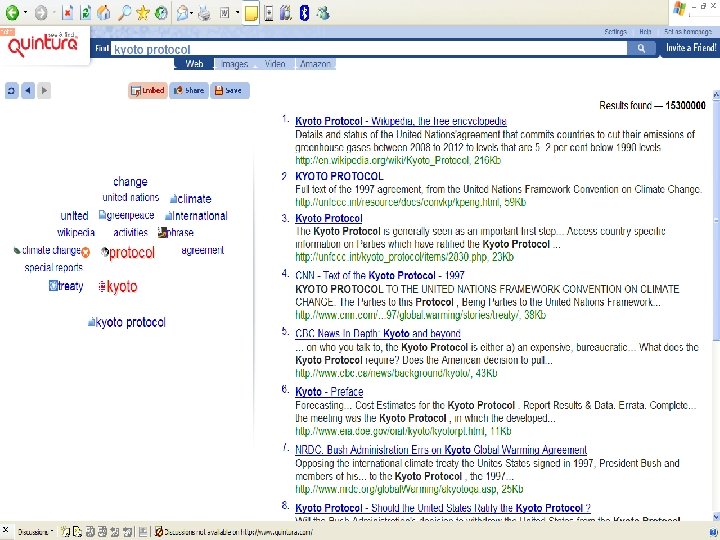The image size is (720, 540).
Task: Open CBC News In Depth result
Action: pos(378,334)
